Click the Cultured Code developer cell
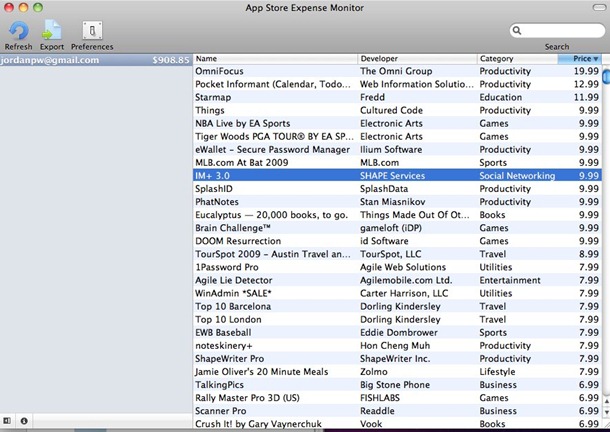The image size is (610, 432). click(x=391, y=110)
